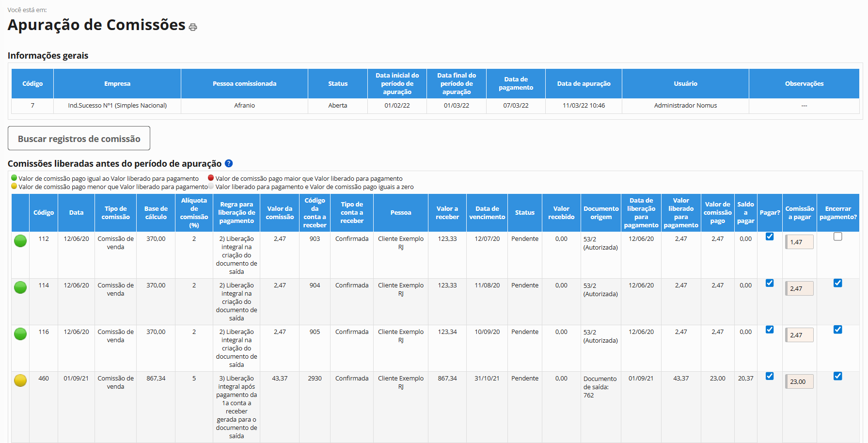
Task: Click the green status circle for commission 116
Action: pyautogui.click(x=20, y=334)
